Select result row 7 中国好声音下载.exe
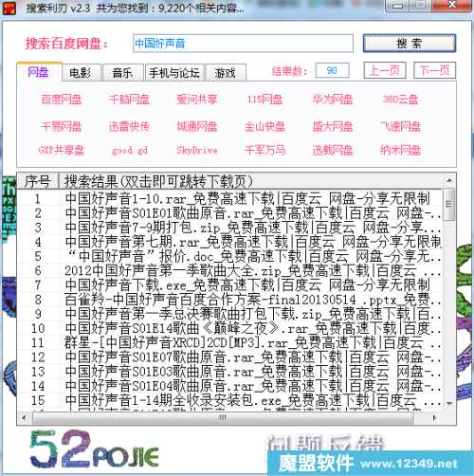The width and height of the screenshot is (474, 476). pos(229,285)
